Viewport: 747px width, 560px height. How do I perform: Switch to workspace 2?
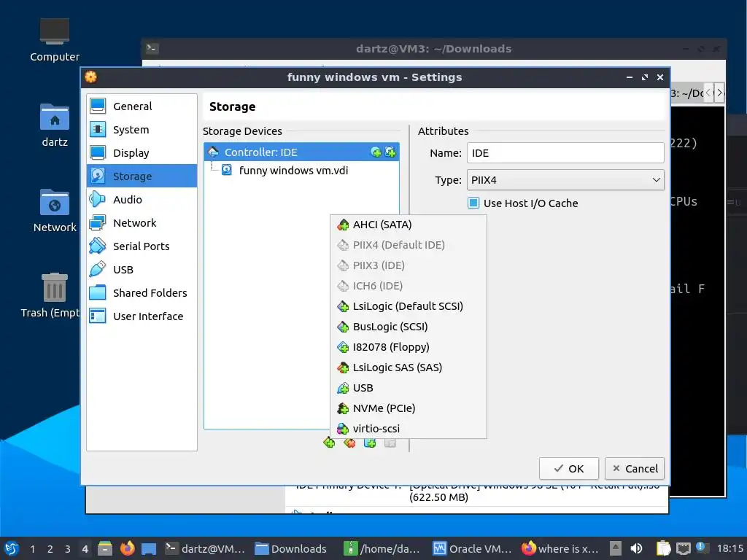[x=50, y=549]
